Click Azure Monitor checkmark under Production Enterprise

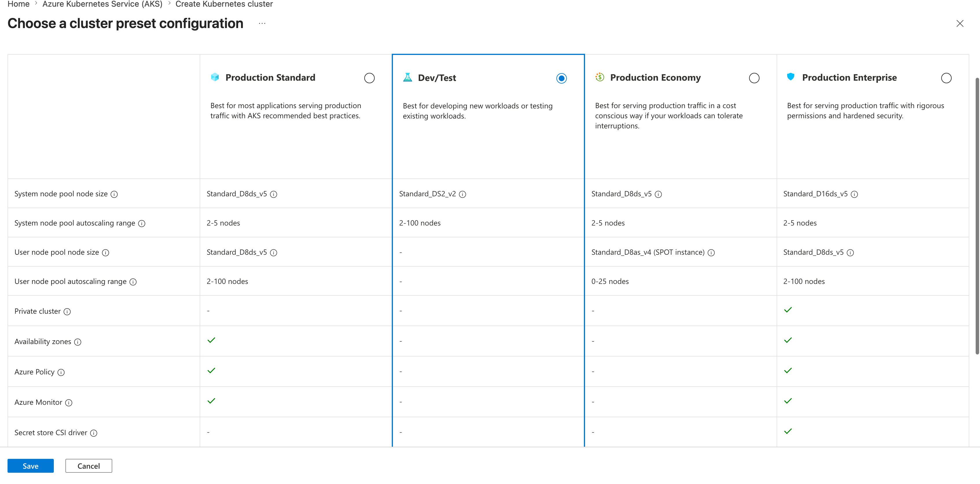tap(788, 401)
